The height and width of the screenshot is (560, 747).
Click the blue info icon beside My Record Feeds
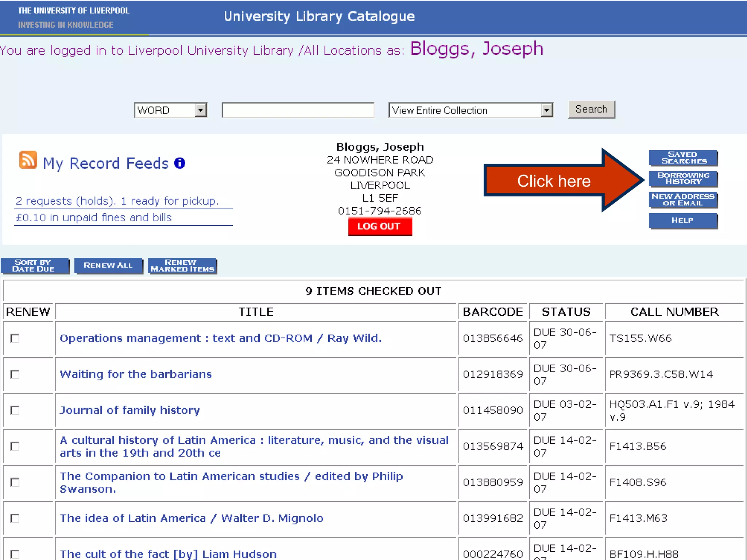179,163
